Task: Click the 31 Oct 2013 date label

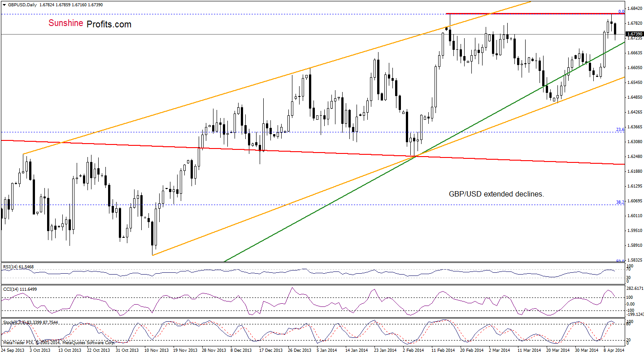Action: pos(128,350)
